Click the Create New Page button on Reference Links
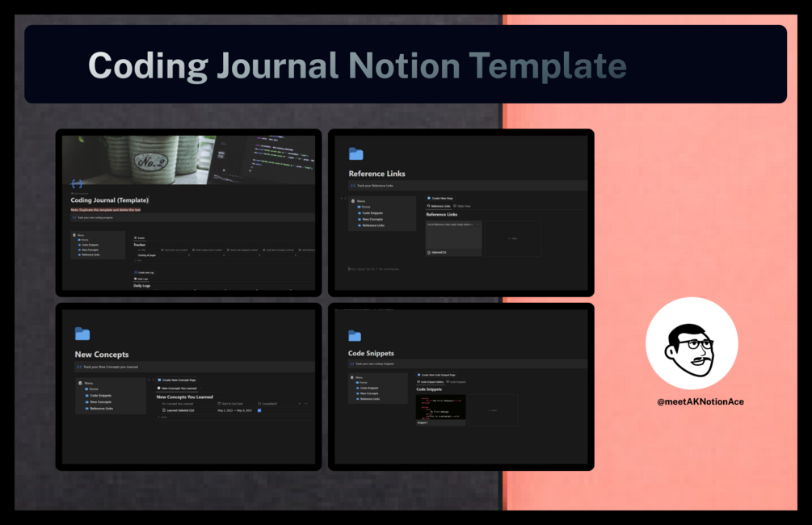The width and height of the screenshot is (812, 525). point(440,199)
